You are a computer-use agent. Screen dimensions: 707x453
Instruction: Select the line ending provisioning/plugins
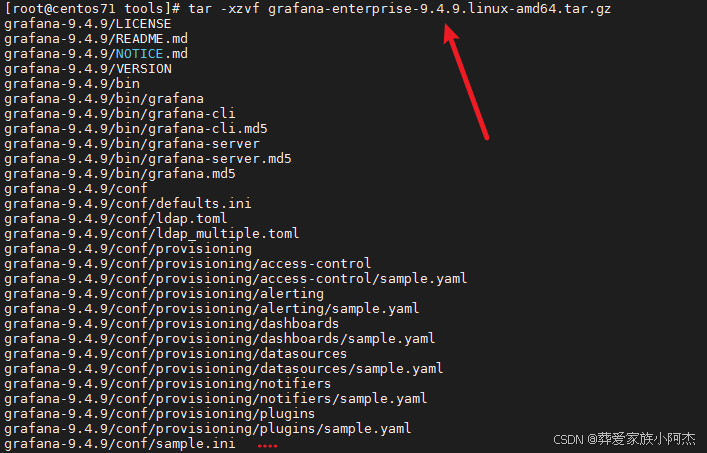[160, 413]
